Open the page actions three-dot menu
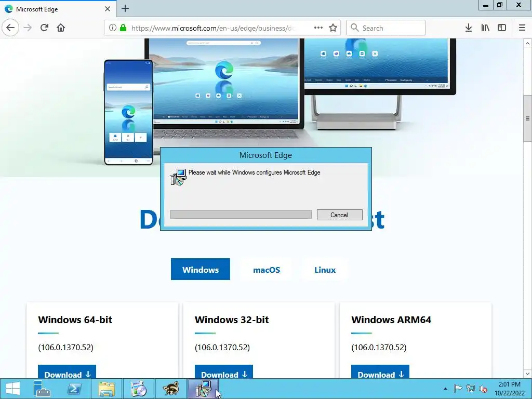 [318, 28]
